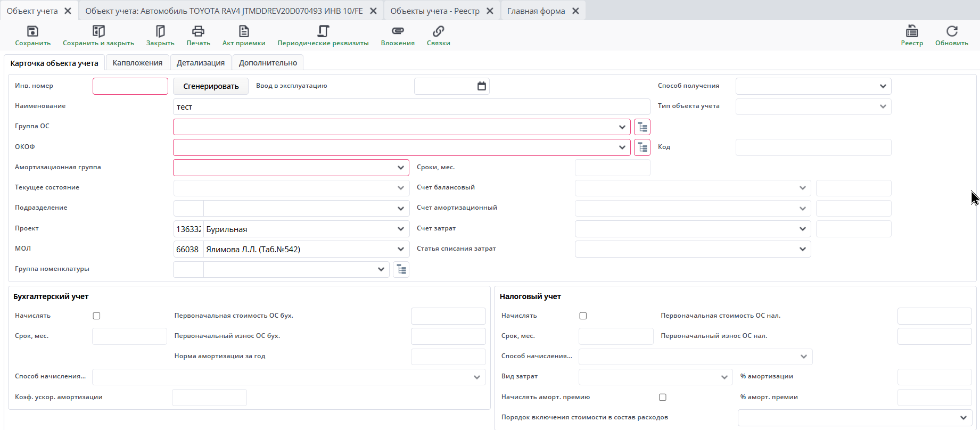Click the Print (Печать) icon

click(198, 31)
